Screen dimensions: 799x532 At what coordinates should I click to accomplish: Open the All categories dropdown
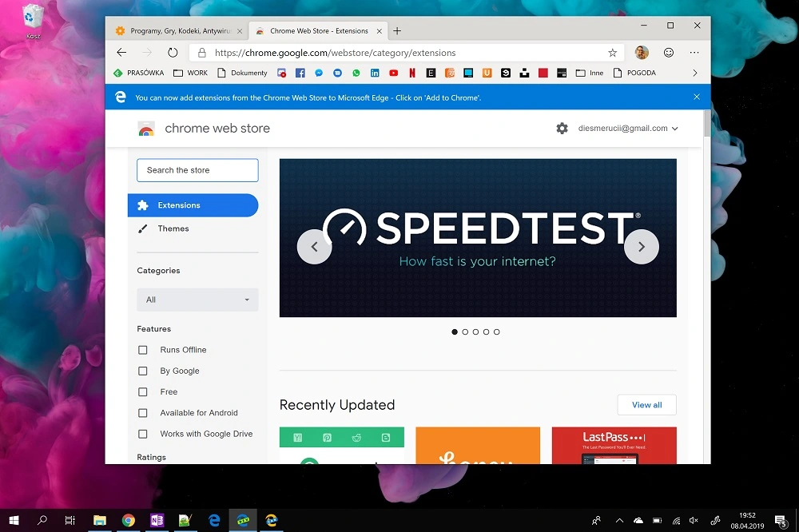click(x=197, y=300)
